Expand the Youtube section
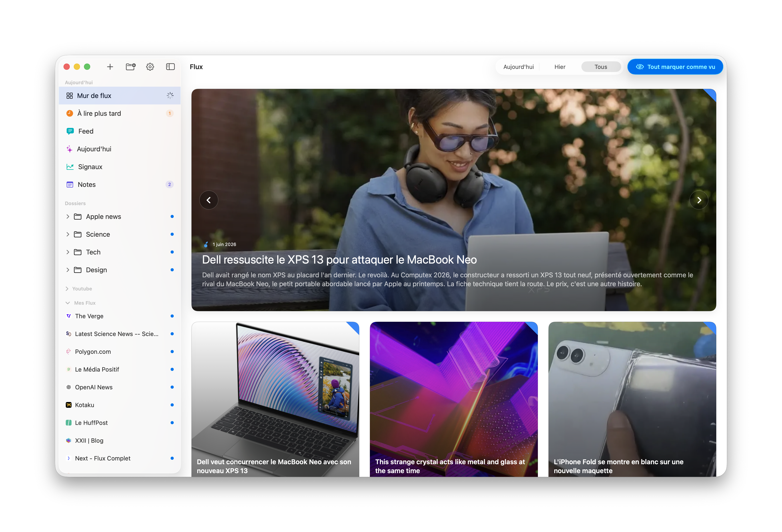Screen dimensions: 782x532 click(67, 289)
